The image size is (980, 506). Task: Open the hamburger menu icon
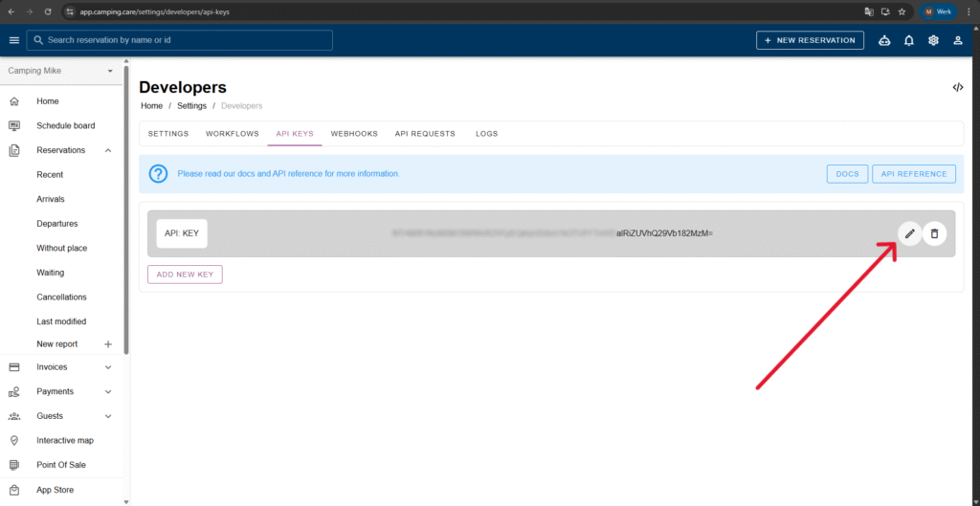pos(13,40)
